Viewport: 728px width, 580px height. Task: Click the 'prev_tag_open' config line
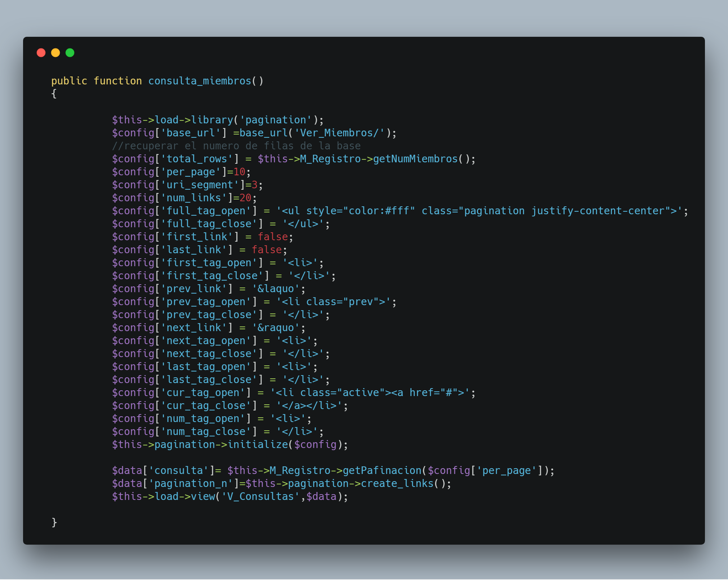point(254,302)
